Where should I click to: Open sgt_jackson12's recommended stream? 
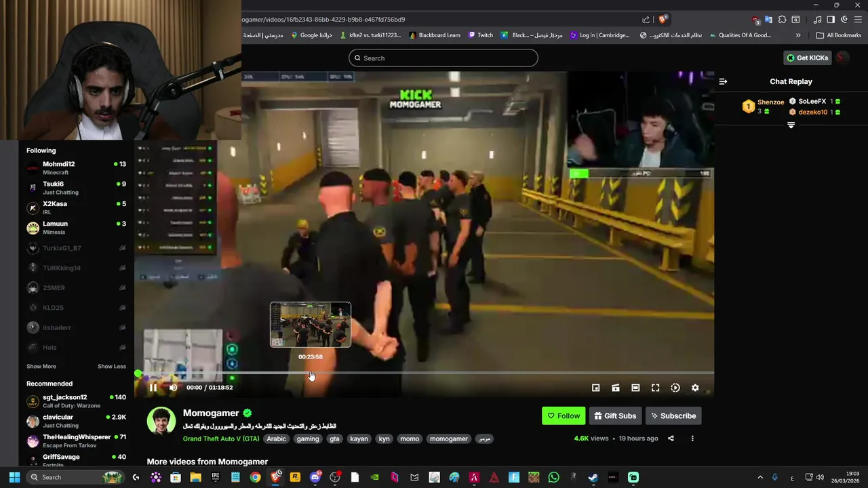pyautogui.click(x=76, y=401)
